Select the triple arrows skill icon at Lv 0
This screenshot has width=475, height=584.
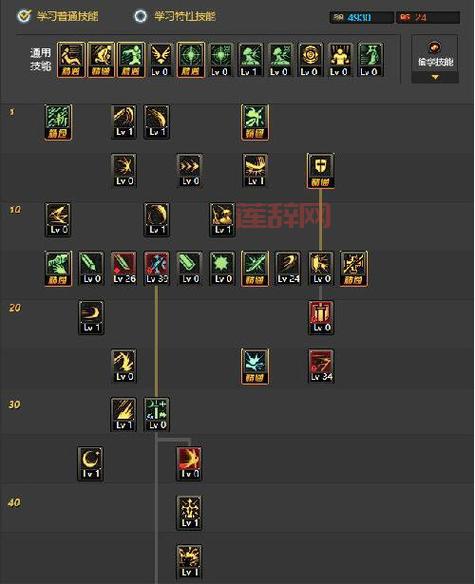pyautogui.click(x=190, y=171)
